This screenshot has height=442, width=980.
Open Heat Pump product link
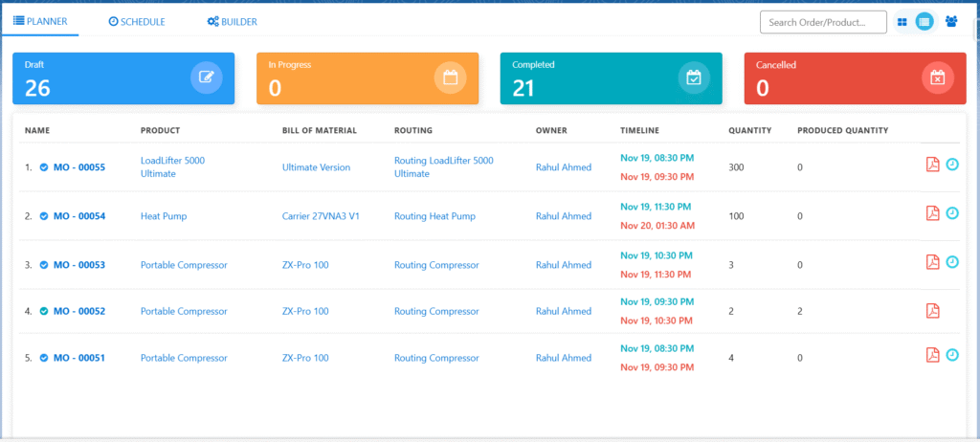click(164, 216)
